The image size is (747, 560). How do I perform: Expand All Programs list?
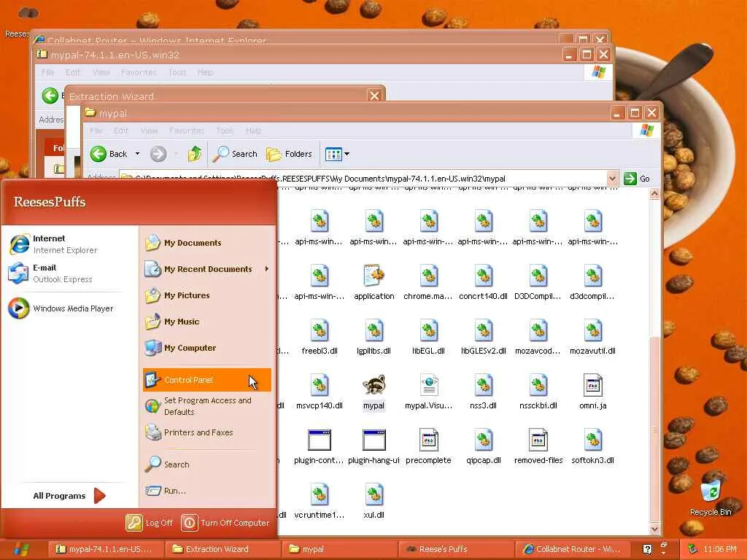(69, 496)
